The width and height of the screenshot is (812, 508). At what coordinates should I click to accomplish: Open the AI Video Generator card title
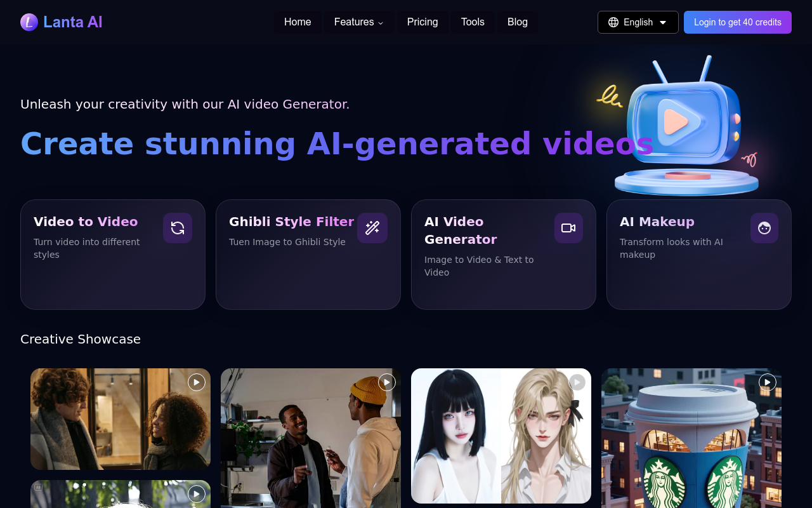click(461, 231)
